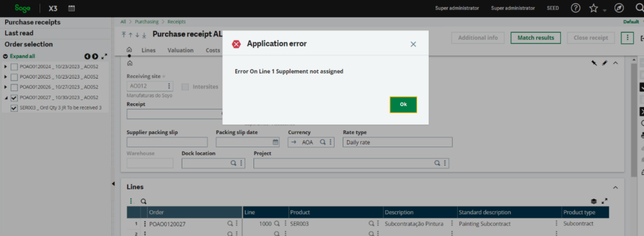Maximize the Lines grid with expand icon

pyautogui.click(x=604, y=201)
